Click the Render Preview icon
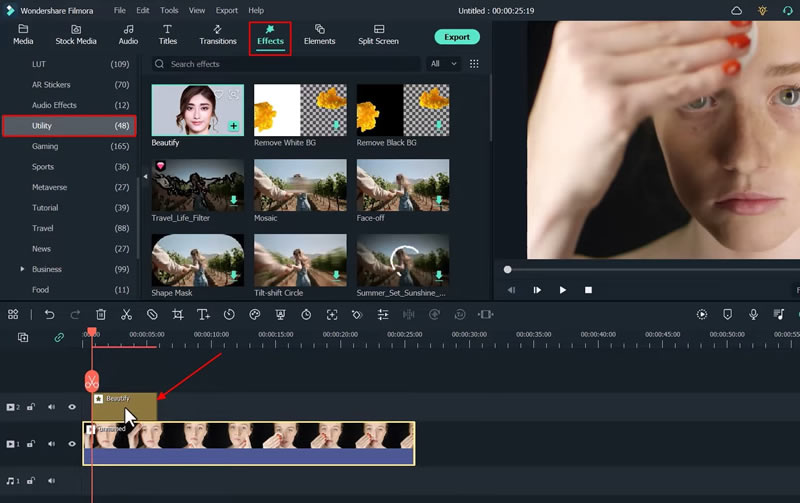 point(702,315)
